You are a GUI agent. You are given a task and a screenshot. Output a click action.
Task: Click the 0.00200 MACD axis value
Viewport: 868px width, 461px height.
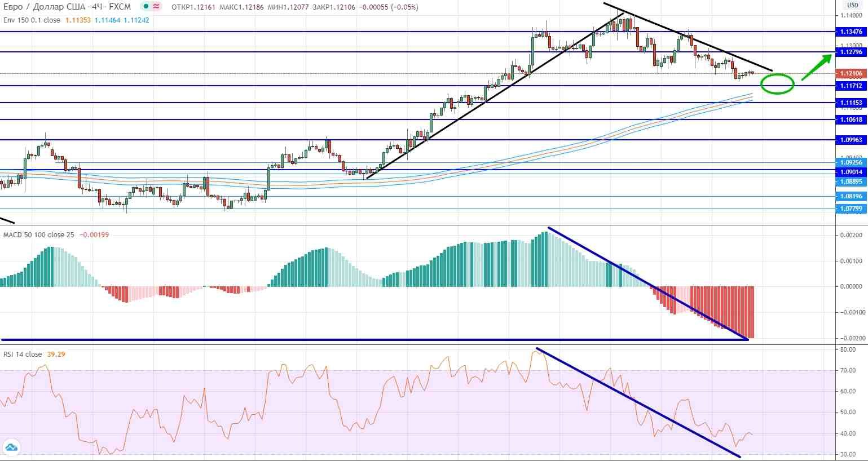851,234
